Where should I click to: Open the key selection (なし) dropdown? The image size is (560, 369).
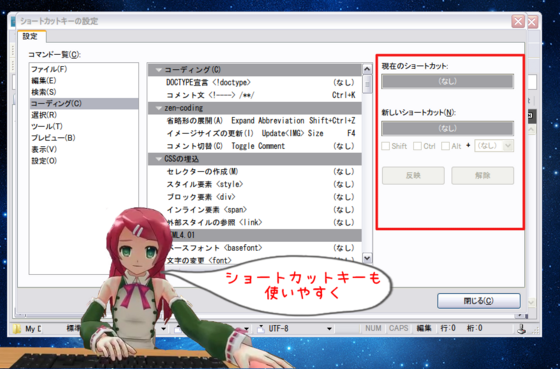[x=494, y=146]
